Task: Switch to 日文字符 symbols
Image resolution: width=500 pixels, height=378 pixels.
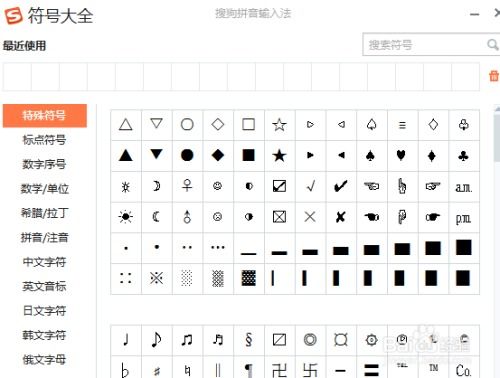Action: point(44,311)
